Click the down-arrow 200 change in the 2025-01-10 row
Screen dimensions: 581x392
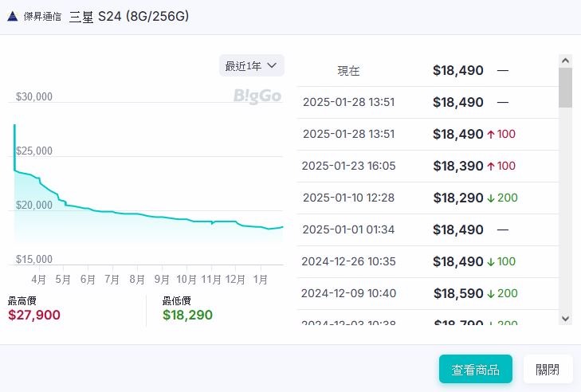coord(502,198)
